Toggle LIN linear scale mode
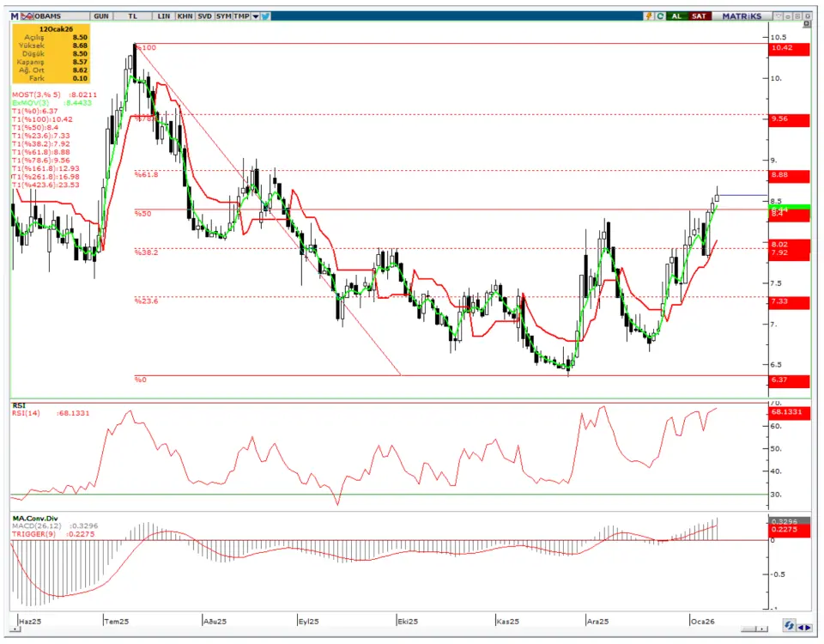824x644 pixels. pos(163,16)
